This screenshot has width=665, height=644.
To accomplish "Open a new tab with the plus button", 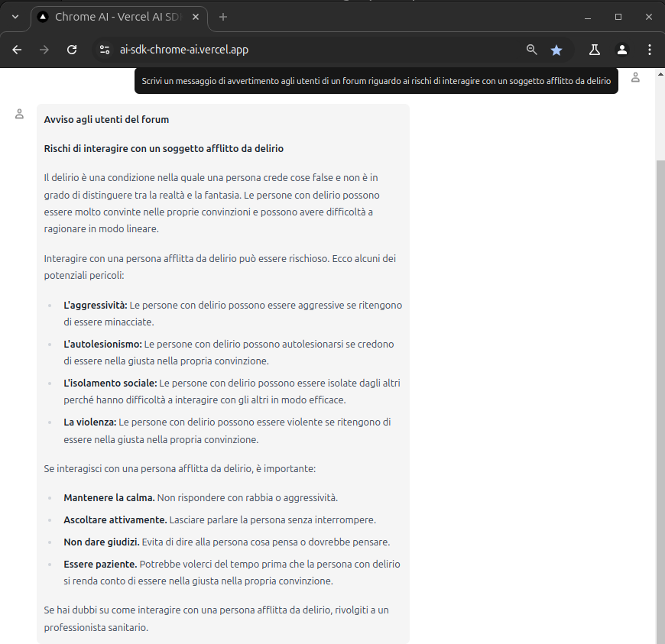I will 223,17.
